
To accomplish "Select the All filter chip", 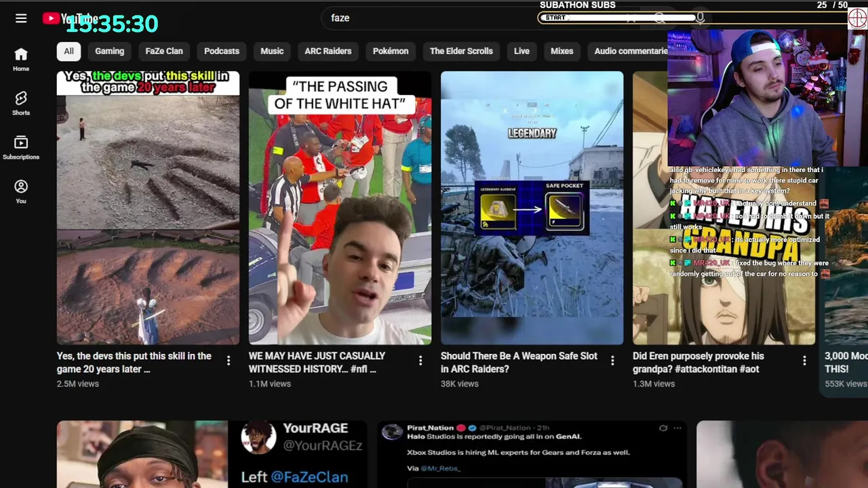I will pos(68,51).
